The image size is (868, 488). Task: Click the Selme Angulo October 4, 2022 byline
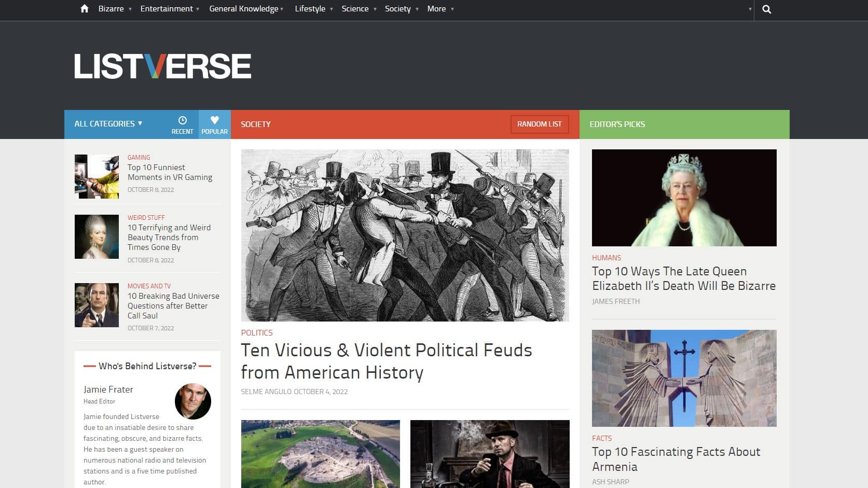coord(294,392)
